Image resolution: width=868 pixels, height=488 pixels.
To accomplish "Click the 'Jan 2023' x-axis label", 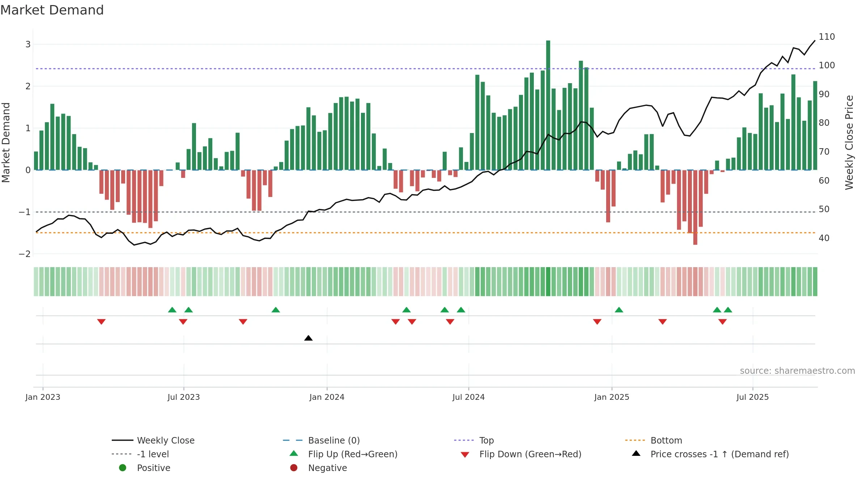I will click(x=43, y=397).
